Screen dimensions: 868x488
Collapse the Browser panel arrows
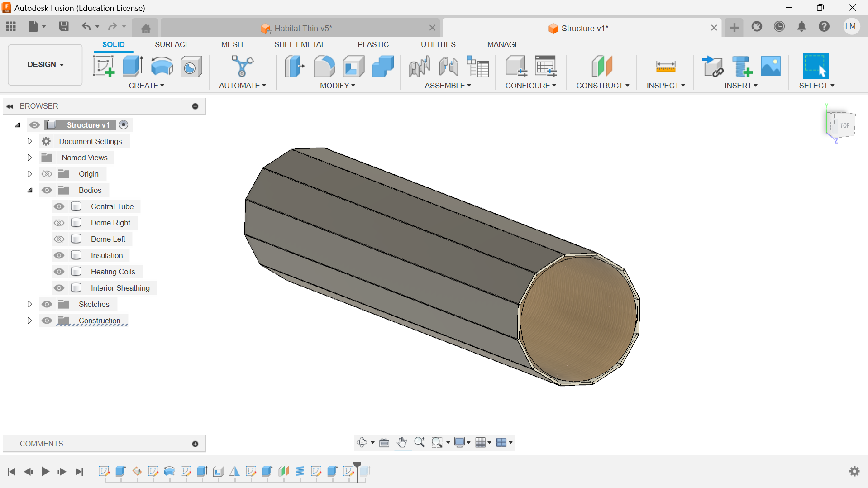10,106
